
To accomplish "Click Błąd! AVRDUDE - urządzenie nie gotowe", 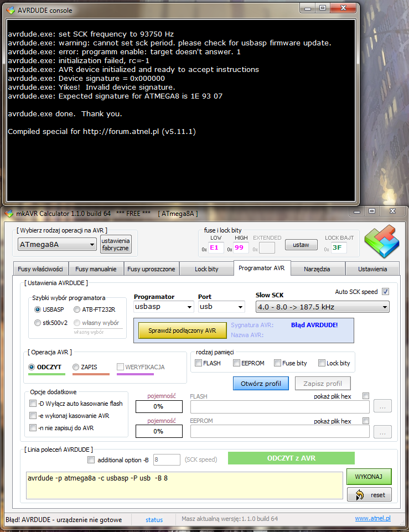I will coord(64,520).
